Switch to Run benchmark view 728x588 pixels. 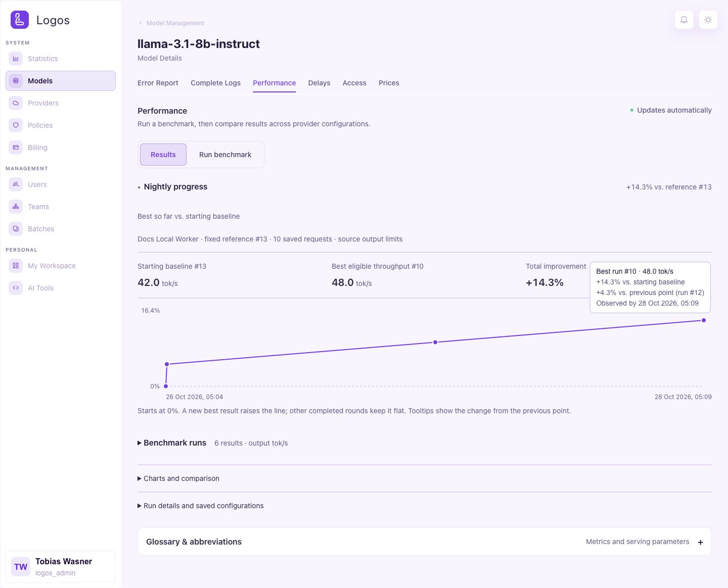pyautogui.click(x=225, y=155)
